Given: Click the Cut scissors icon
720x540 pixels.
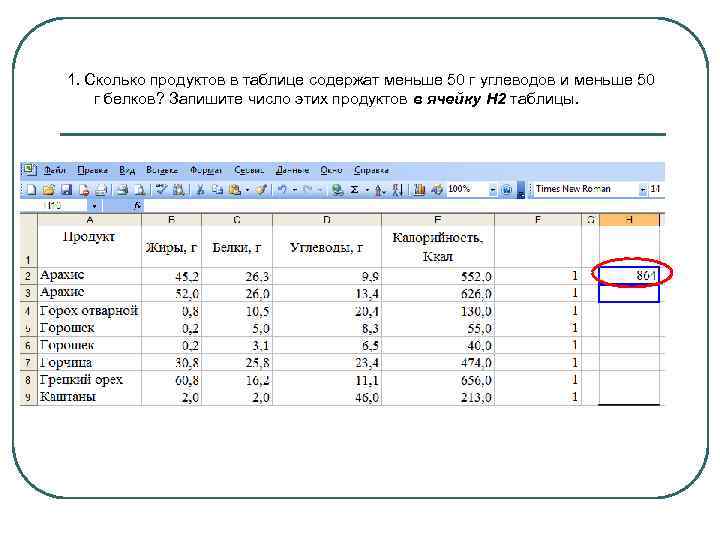Looking at the screenshot, I should point(200,190).
